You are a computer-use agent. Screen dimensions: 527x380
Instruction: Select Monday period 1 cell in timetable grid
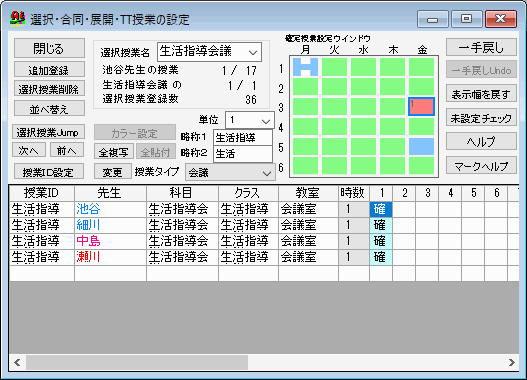[305, 67]
